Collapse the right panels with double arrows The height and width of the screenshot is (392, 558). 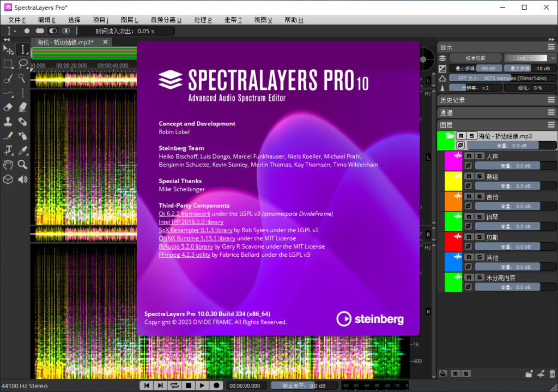pyautogui.click(x=551, y=39)
